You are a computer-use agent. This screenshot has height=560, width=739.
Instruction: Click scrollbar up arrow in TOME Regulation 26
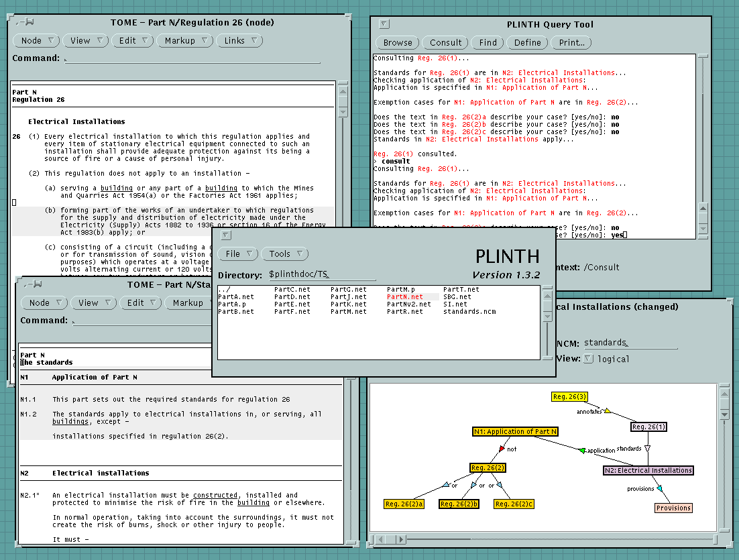pos(343,91)
